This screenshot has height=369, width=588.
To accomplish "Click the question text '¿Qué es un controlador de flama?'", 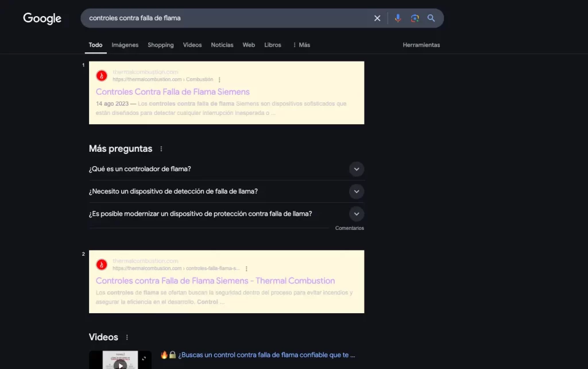I will 140,170.
